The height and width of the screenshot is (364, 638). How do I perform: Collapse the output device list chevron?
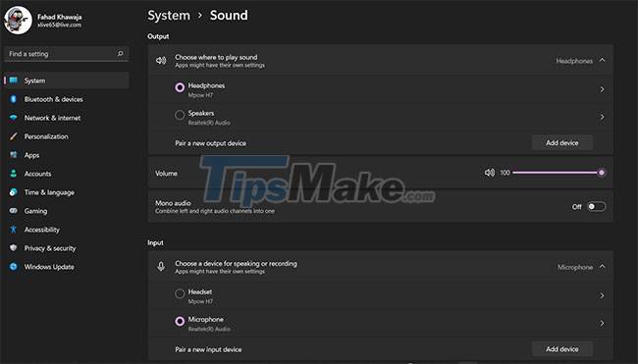pos(603,60)
